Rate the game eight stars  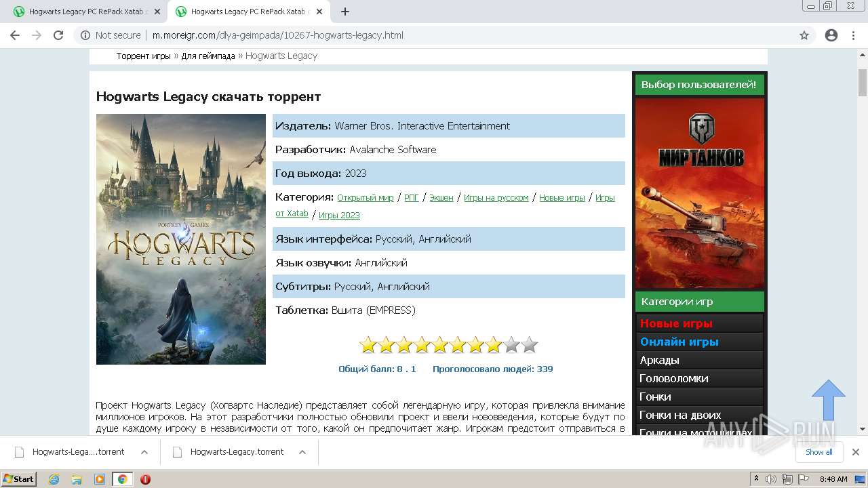pos(494,345)
